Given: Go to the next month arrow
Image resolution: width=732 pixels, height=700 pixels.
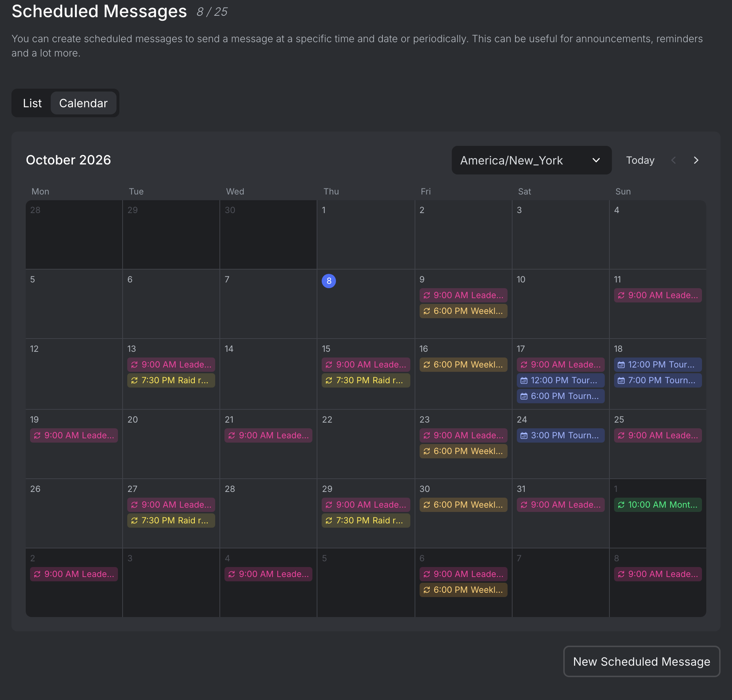Looking at the screenshot, I should click(x=696, y=160).
